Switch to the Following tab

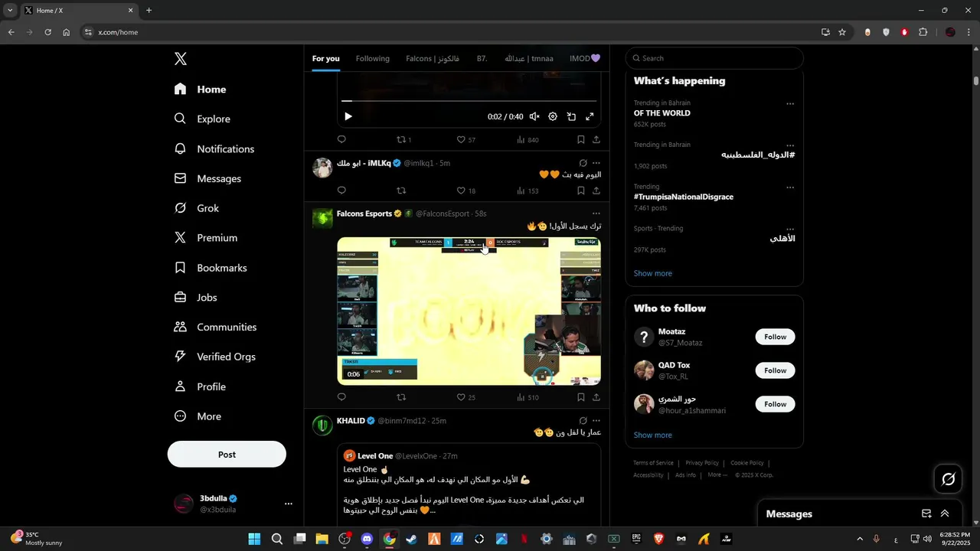pos(373,59)
